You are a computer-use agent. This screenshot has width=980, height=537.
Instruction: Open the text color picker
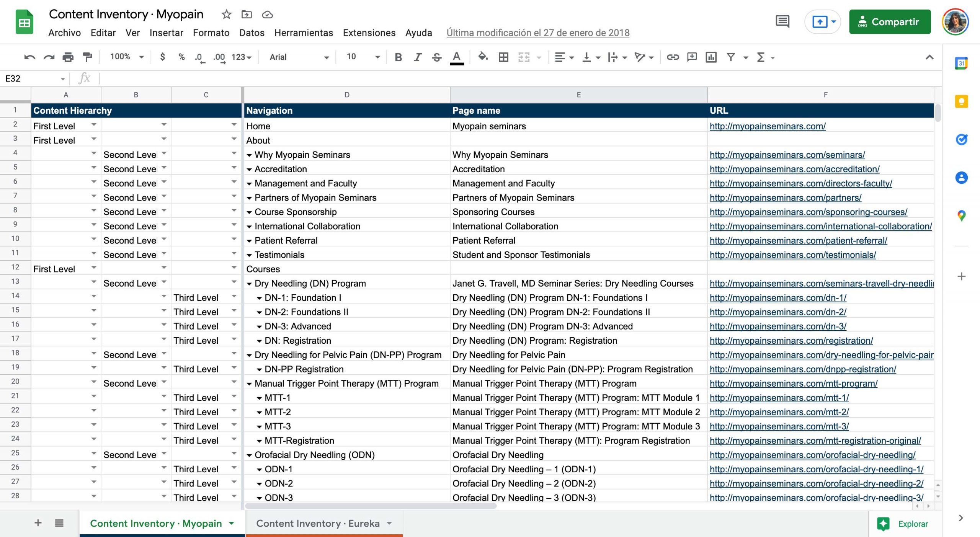456,57
